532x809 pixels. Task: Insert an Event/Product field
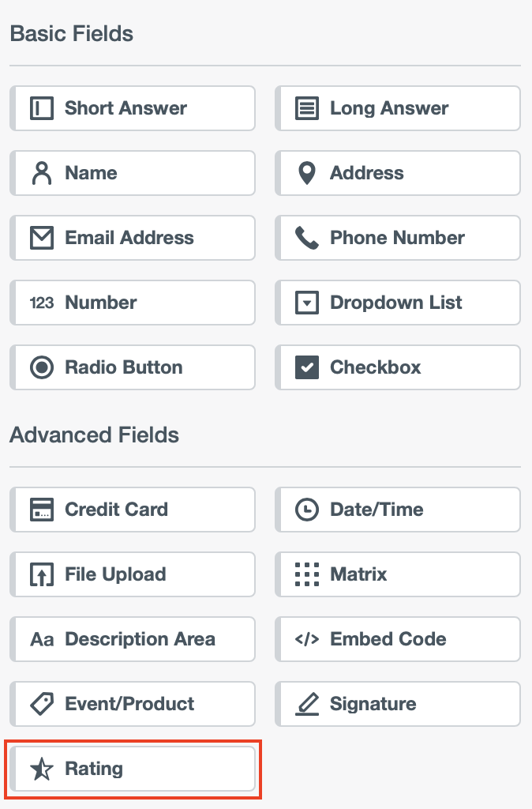133,704
